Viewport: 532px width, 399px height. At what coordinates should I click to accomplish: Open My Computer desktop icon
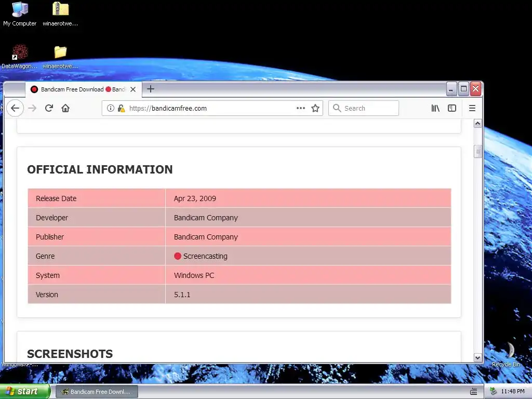(x=20, y=14)
